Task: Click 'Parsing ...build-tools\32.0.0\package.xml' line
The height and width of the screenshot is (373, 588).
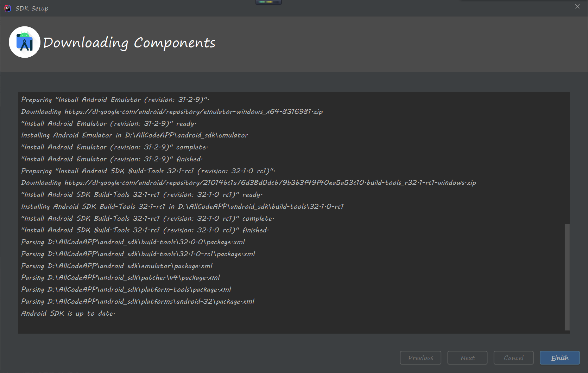Action: (133, 242)
